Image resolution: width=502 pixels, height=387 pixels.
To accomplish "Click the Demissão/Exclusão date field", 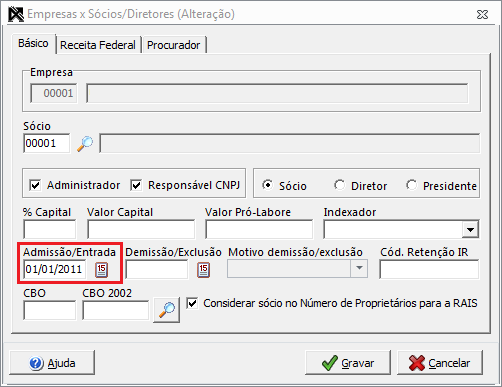I will [x=157, y=269].
